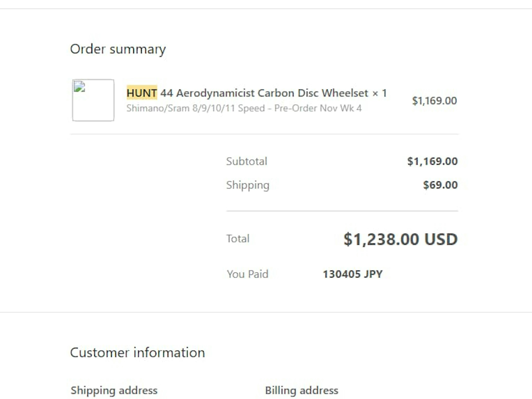Click the Shimano/Sram 8/9/10/11 Speed variant text
This screenshot has height=399, width=532.
[x=195, y=108]
